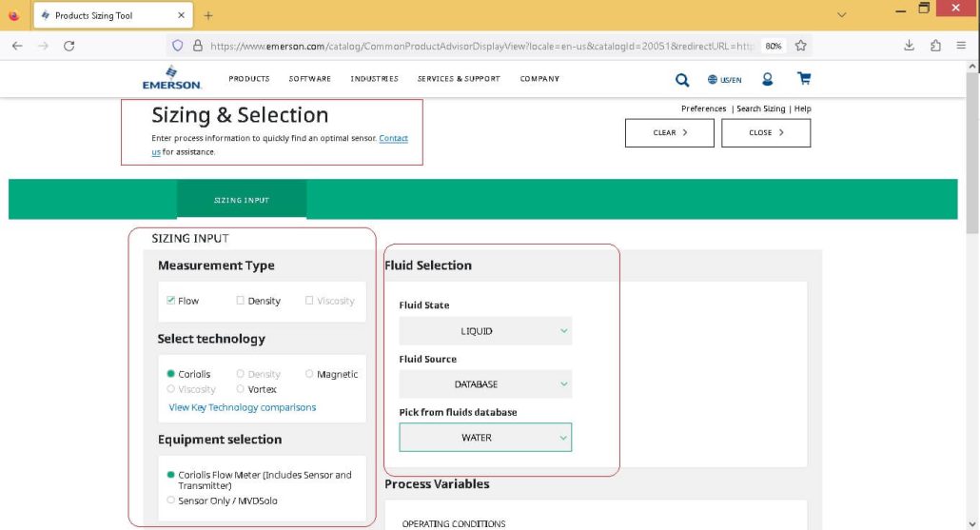Open the Services & Support menu
This screenshot has height=530, width=980.
(459, 79)
